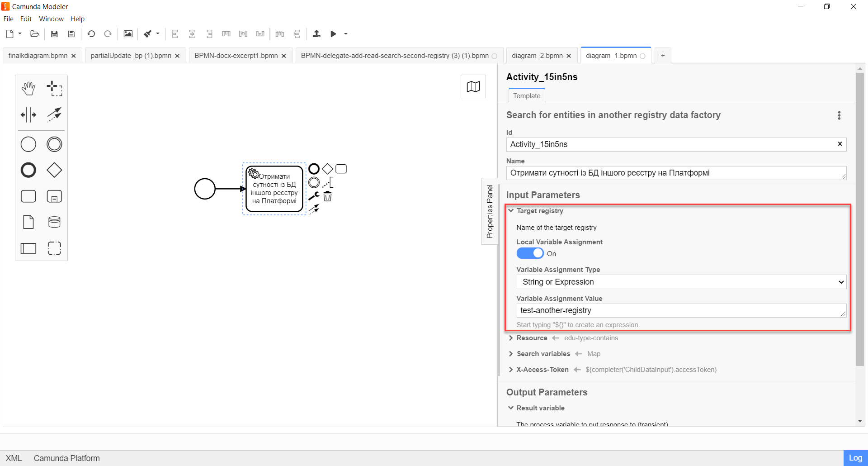Open file with the folder icon
Image resolution: width=868 pixels, height=466 pixels.
click(x=34, y=34)
